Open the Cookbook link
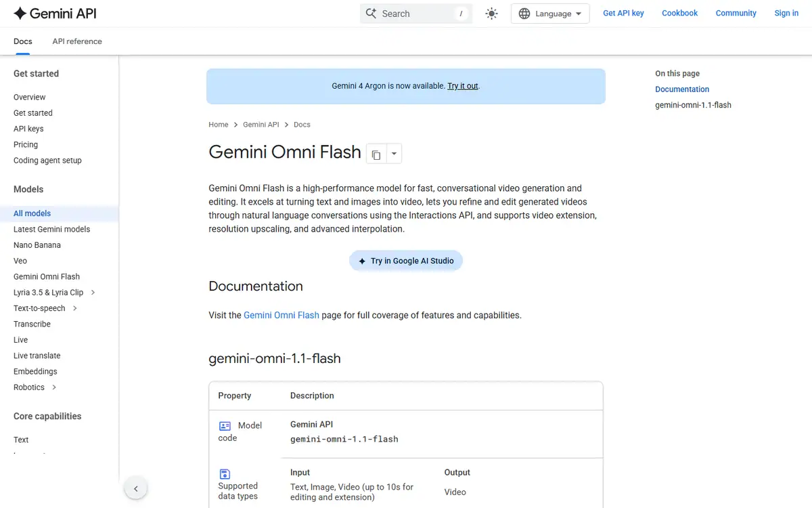812x508 pixels. (679, 13)
